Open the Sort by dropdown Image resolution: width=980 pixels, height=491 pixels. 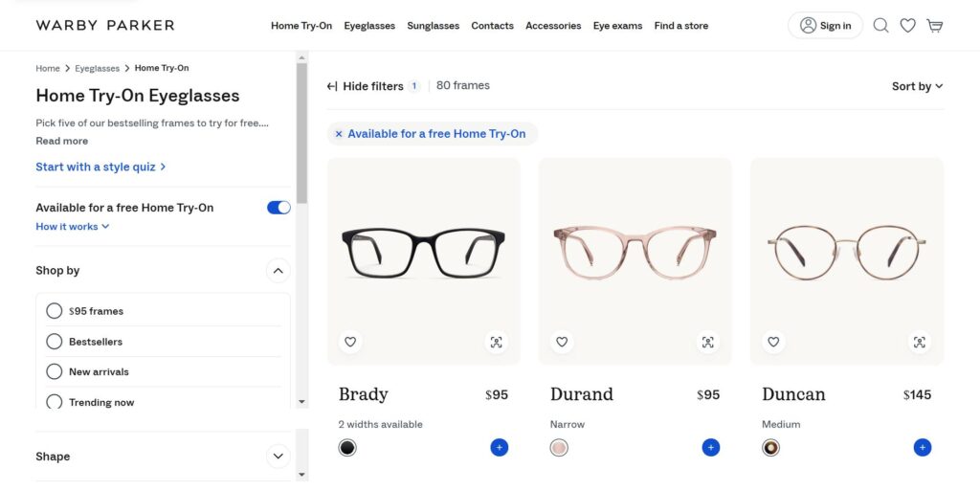[917, 86]
